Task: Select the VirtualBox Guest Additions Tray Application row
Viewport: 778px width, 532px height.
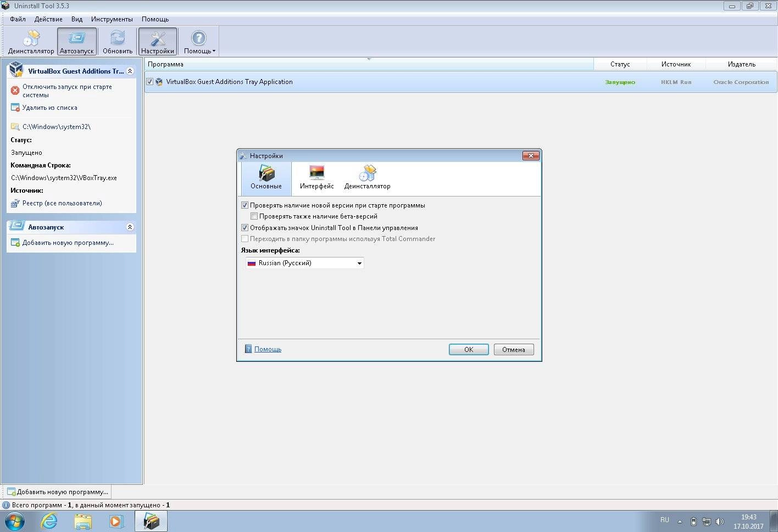Action: pyautogui.click(x=461, y=82)
